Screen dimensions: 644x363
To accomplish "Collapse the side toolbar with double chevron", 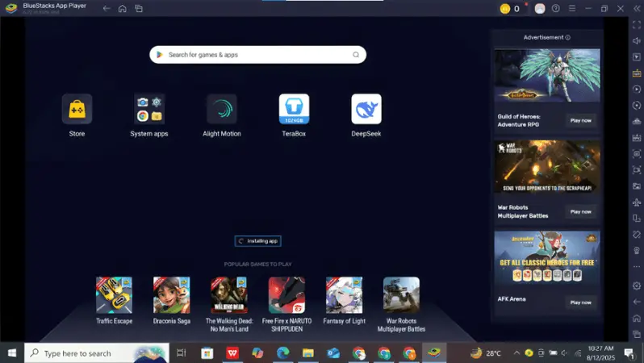I will point(637,8).
